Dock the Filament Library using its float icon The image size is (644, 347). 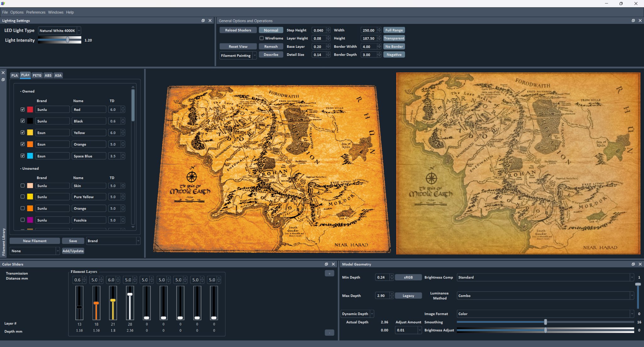coord(3,80)
